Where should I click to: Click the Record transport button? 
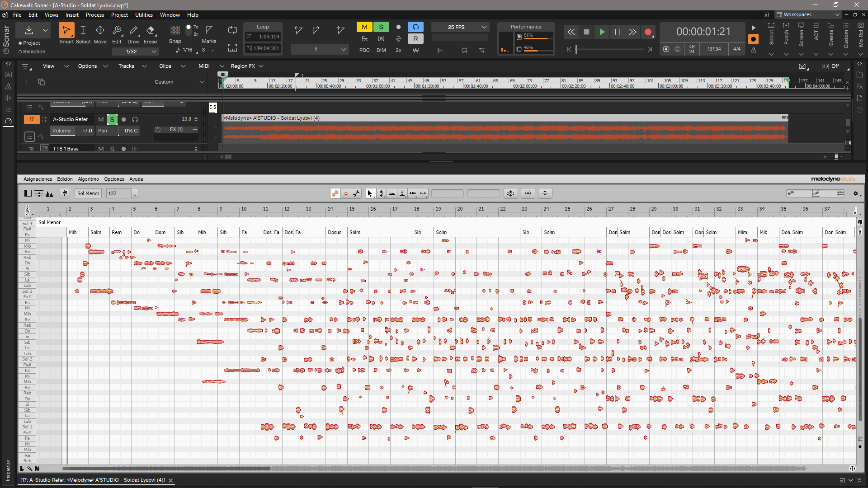click(648, 32)
